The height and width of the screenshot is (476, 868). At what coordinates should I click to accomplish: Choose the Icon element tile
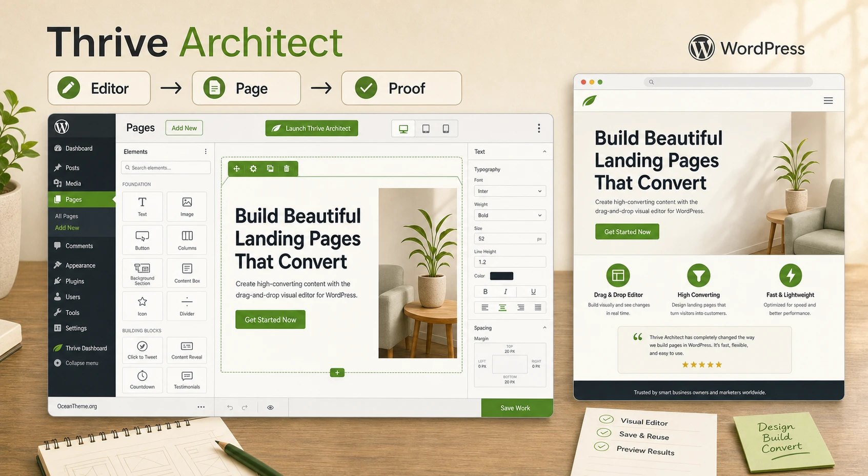142,306
